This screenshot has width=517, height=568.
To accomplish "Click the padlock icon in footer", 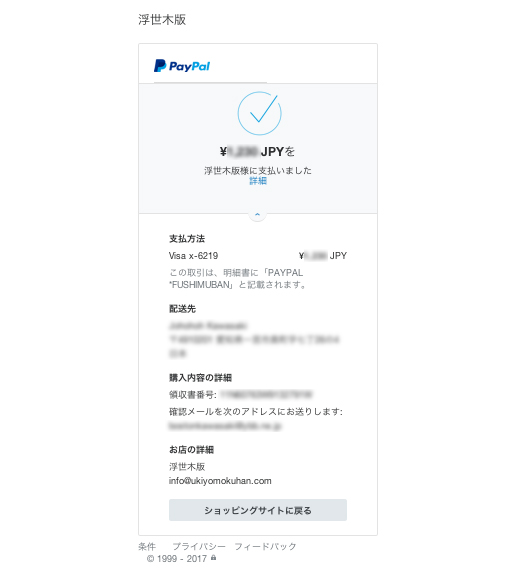I will click(x=213, y=557).
